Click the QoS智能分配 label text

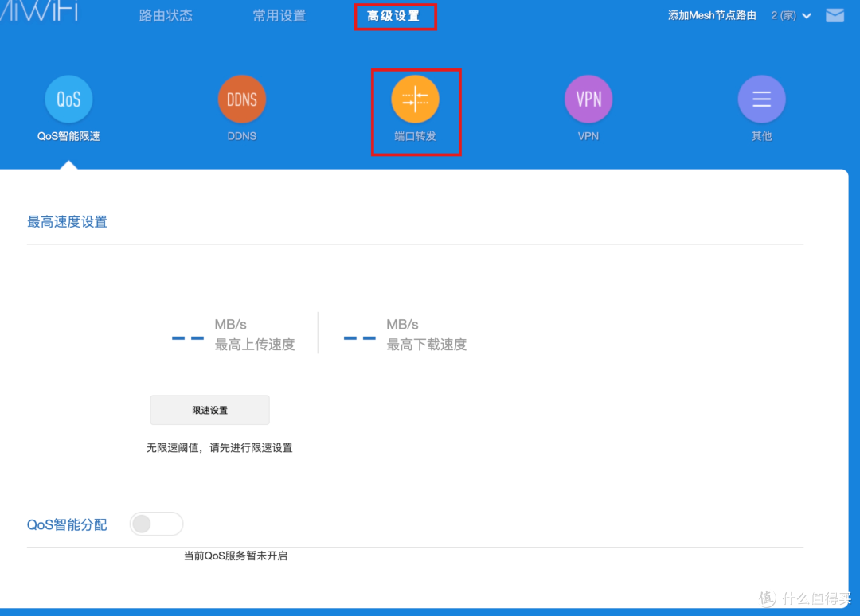tap(67, 524)
